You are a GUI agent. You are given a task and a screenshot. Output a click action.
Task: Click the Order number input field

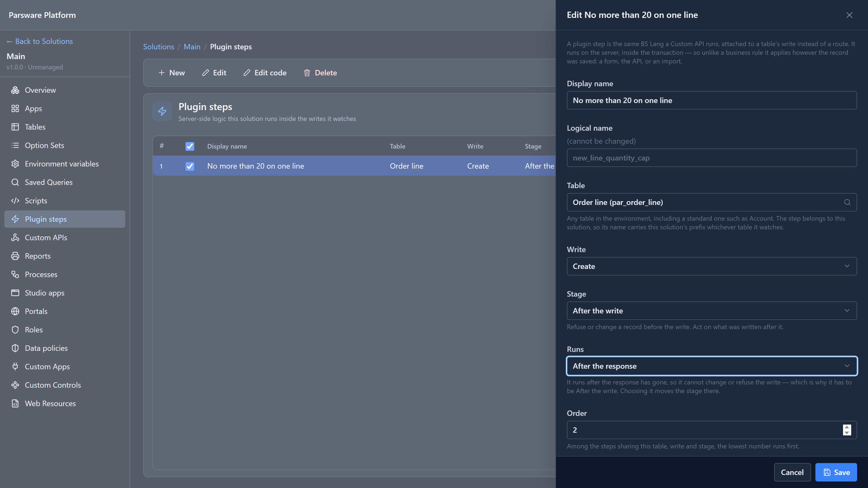712,430
